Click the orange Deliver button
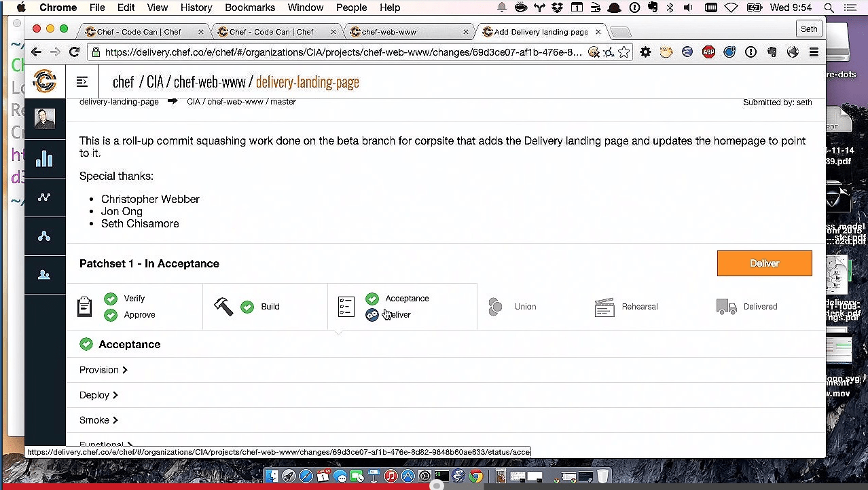868x490 pixels. coord(764,263)
